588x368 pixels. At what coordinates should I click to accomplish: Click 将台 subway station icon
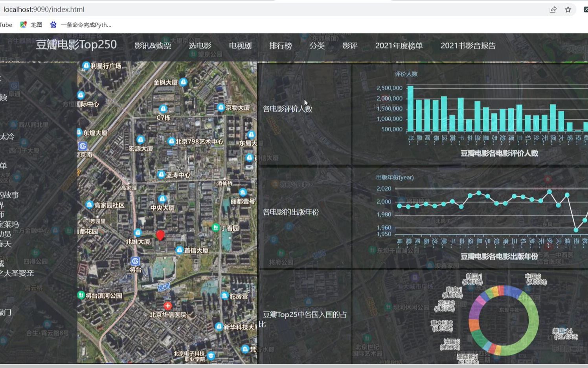pos(135,261)
